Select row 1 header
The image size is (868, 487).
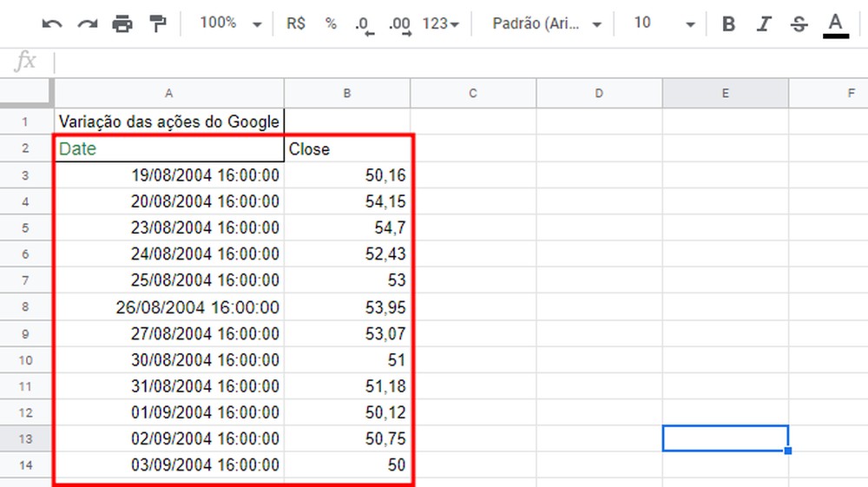[x=26, y=122]
